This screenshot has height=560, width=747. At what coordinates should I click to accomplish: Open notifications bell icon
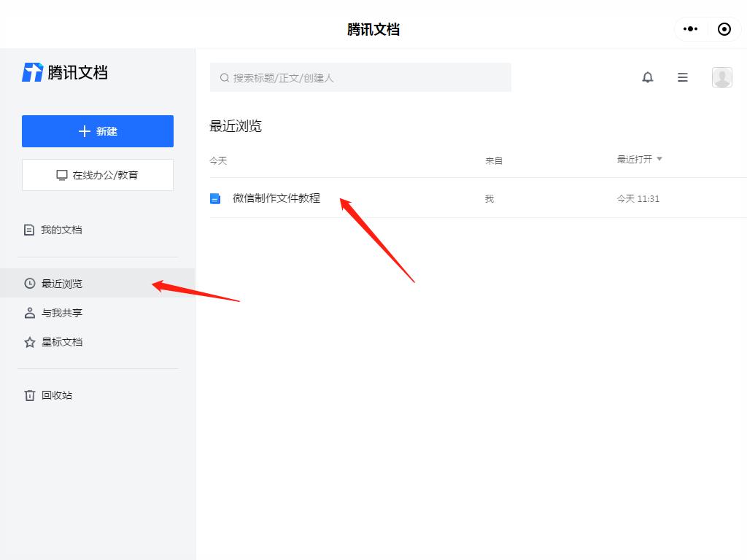[x=648, y=77]
